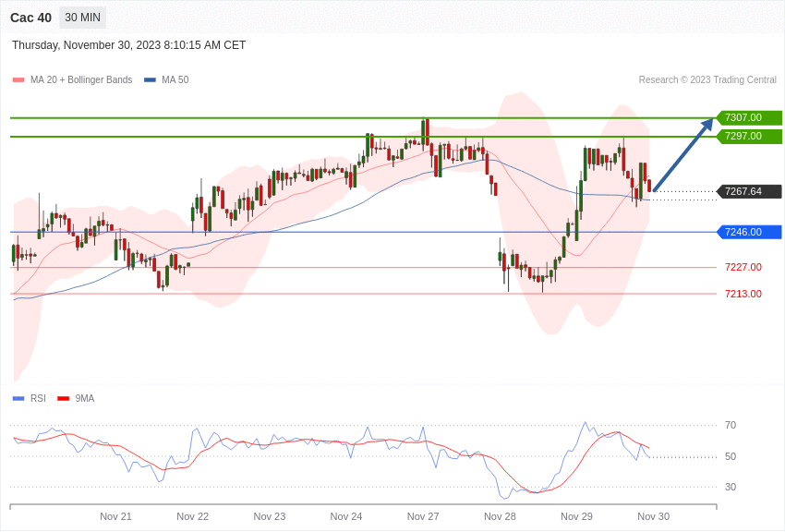Click the Nov 29 date axis label

pos(576,516)
